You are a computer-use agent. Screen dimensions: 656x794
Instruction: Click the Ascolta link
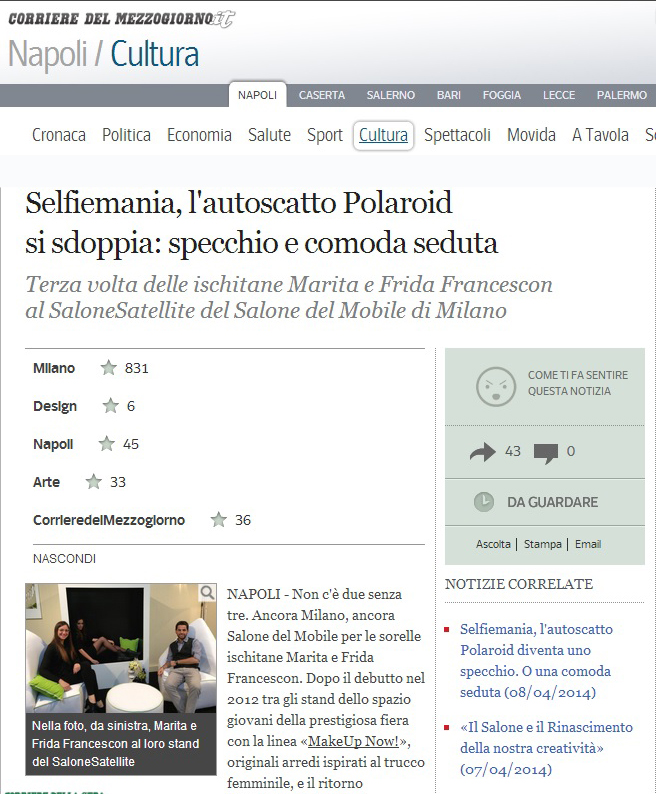tap(493, 544)
